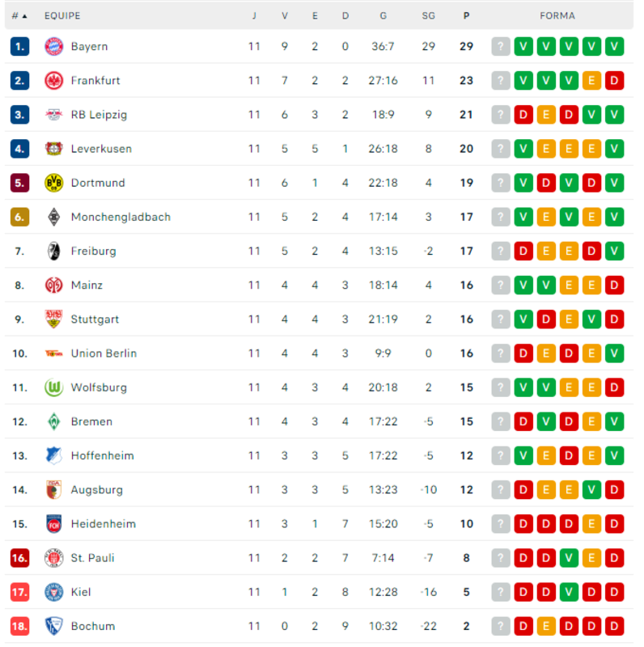Click the St. Pauli crest
This screenshot has width=644, height=647.
tap(53, 558)
